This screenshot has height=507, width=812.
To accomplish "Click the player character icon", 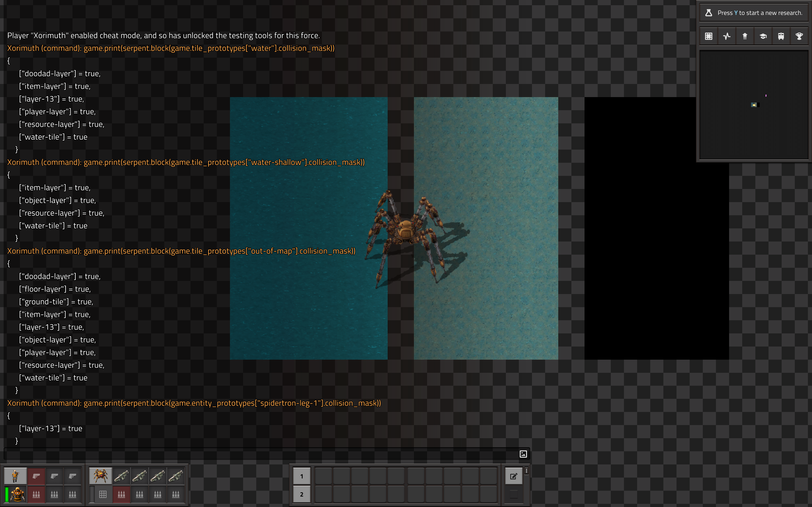I will [15, 476].
